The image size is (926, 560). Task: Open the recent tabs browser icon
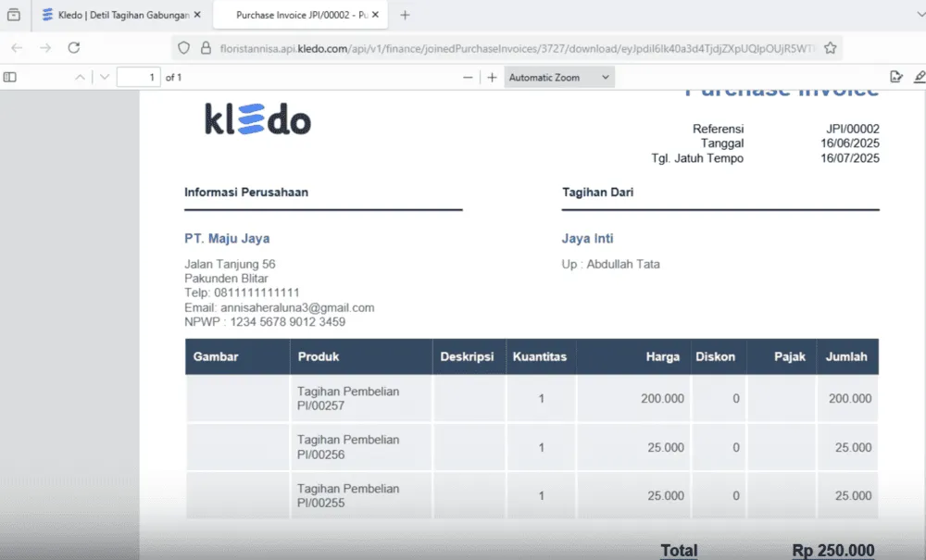[14, 15]
